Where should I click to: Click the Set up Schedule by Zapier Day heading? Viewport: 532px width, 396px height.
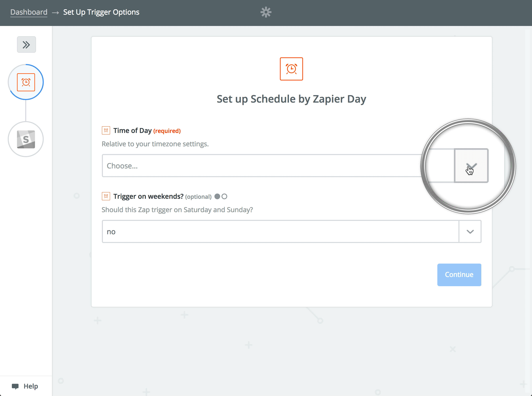[291, 99]
